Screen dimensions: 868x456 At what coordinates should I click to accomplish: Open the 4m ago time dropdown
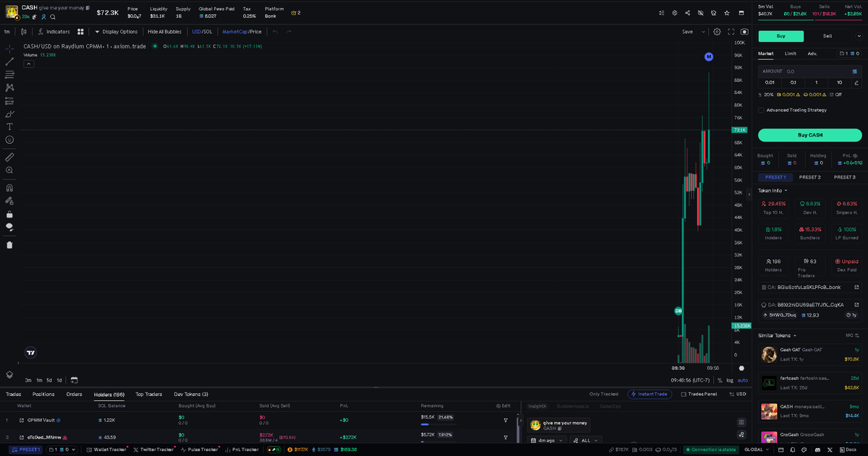548,440
